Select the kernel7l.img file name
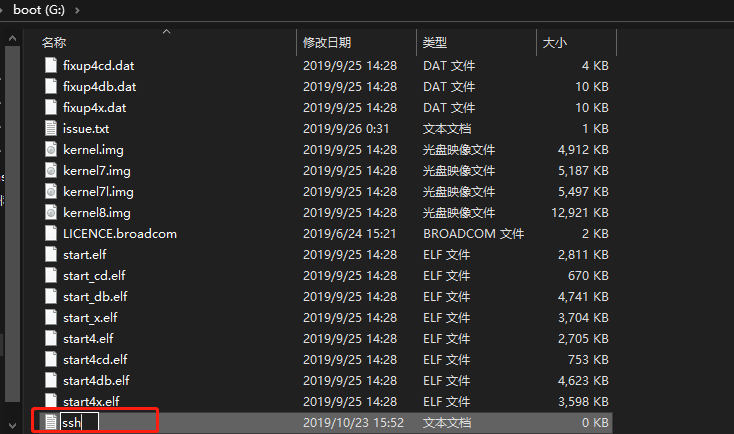Image resolution: width=734 pixels, height=434 pixels. [x=98, y=192]
